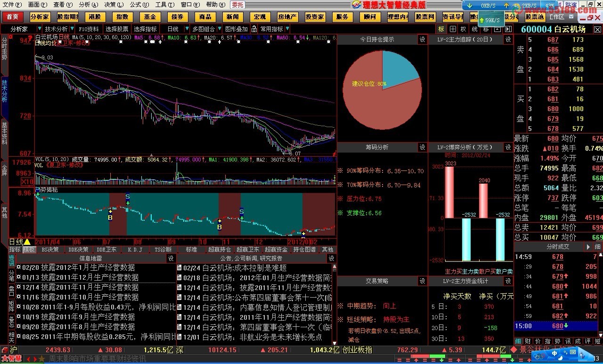Viewport: 603px width, 364px height.
Task: Open 设 settings of LV-2博弈分析 panel
Action: [508, 147]
